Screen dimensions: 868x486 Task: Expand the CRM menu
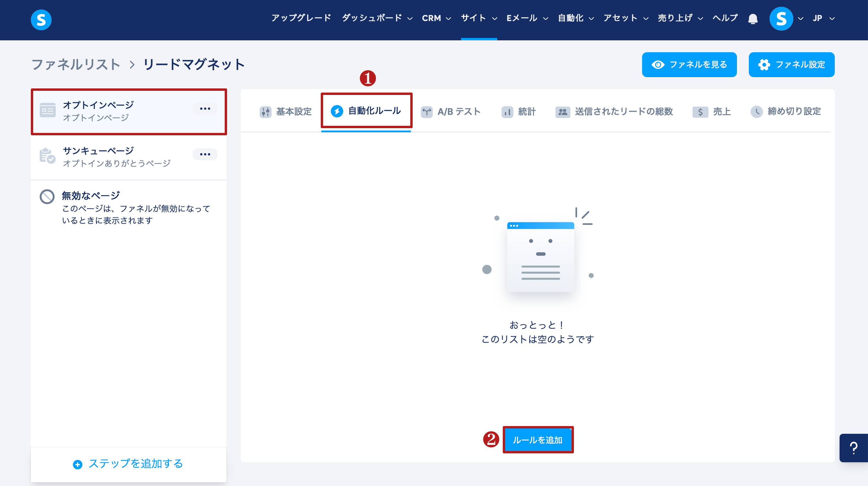pos(436,18)
